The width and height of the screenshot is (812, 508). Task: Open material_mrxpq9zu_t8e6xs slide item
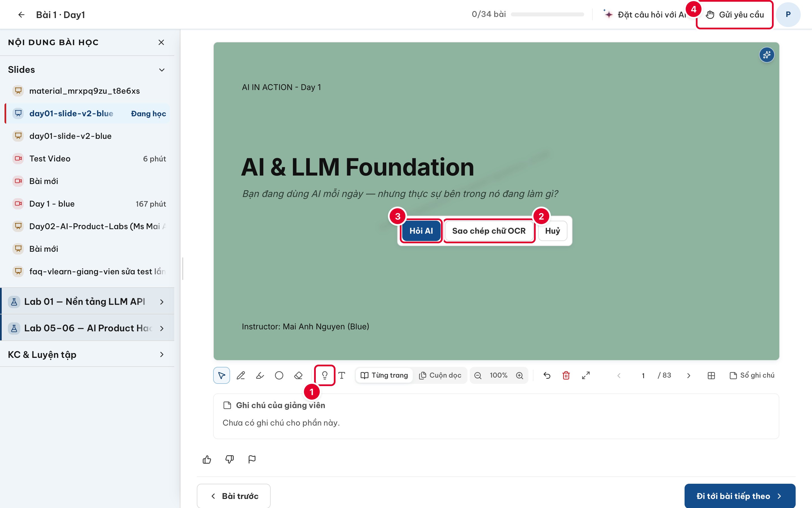(87, 91)
